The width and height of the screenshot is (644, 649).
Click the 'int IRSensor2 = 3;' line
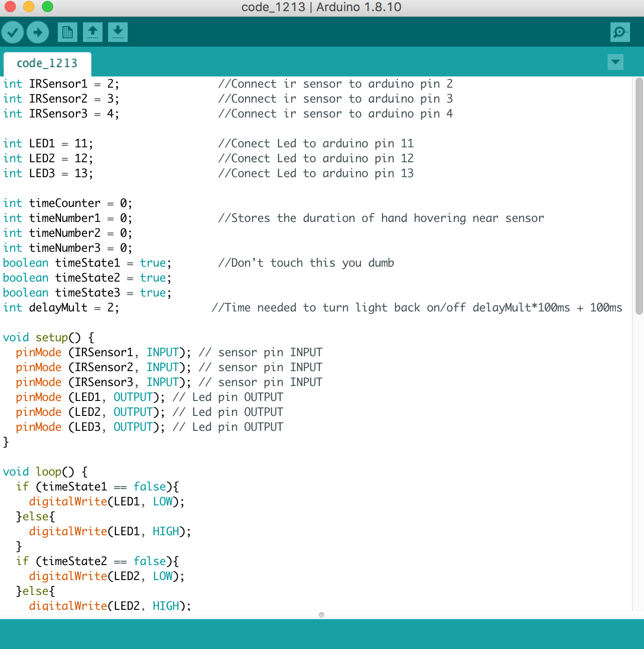61,99
